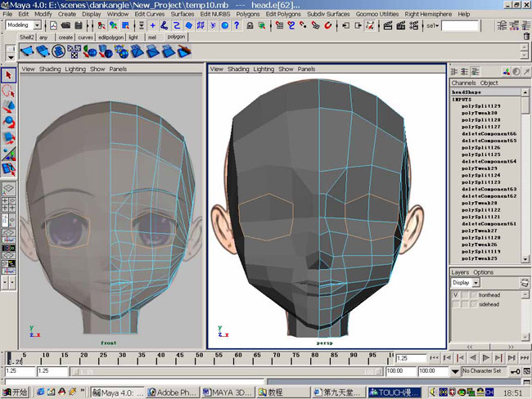Screen dimensions: 532x399
Task: Toggle visibility V box of fronthead layer
Action: (x=456, y=295)
